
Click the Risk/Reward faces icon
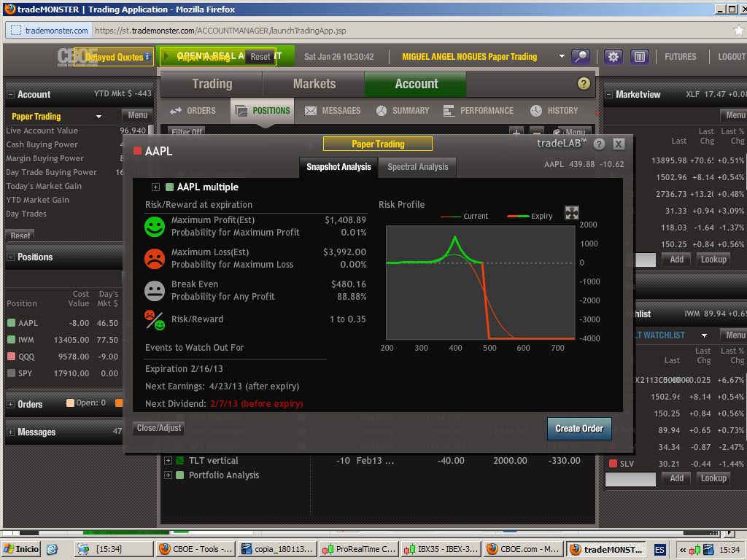pos(155,320)
